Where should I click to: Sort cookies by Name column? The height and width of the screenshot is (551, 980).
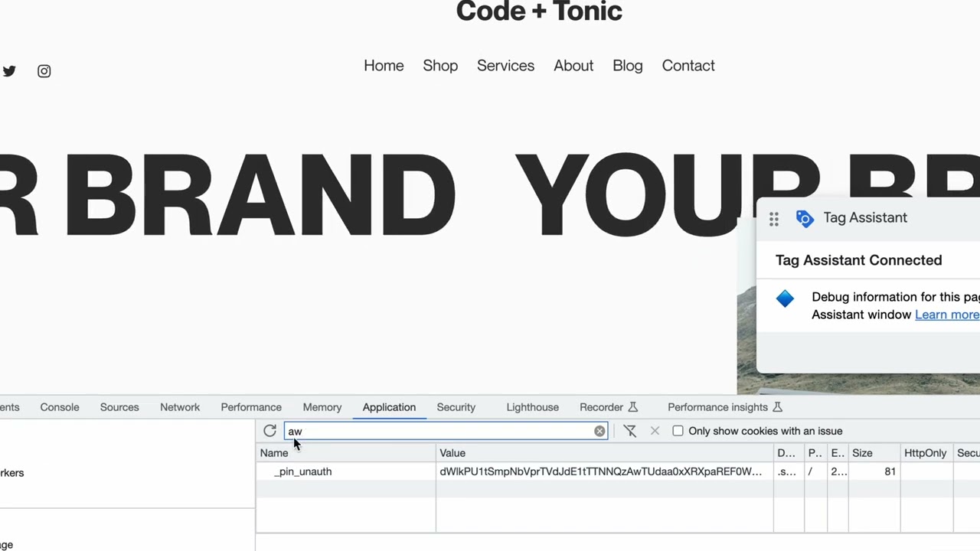(x=346, y=453)
